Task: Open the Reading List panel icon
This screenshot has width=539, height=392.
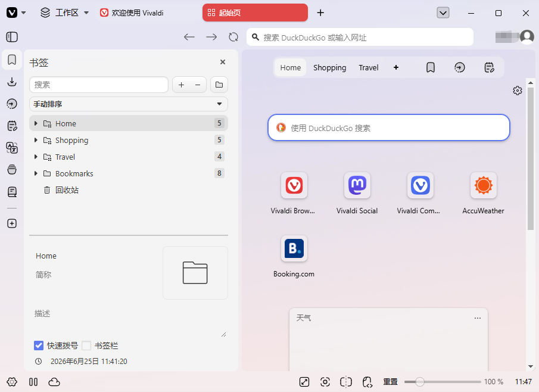Action: click(x=12, y=191)
